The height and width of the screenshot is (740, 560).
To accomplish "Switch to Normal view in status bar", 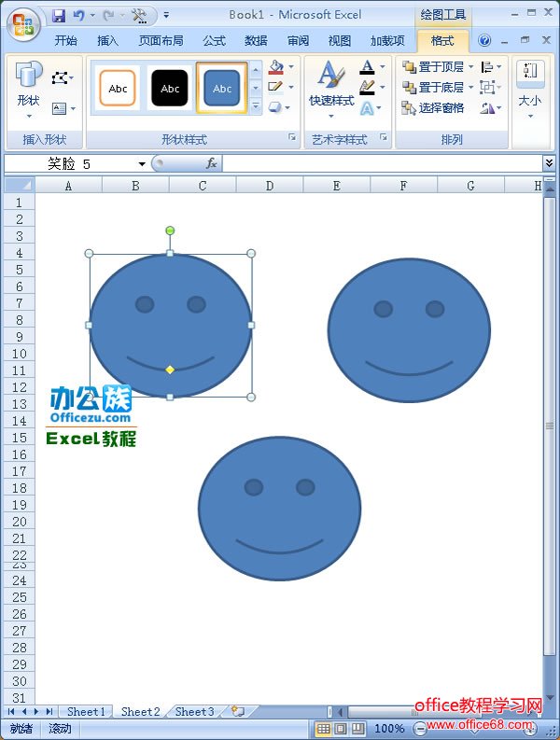I will pos(324,729).
